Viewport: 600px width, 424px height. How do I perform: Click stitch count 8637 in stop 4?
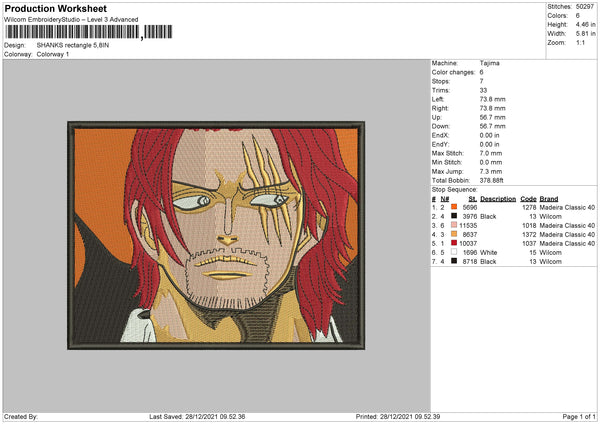[x=470, y=235]
